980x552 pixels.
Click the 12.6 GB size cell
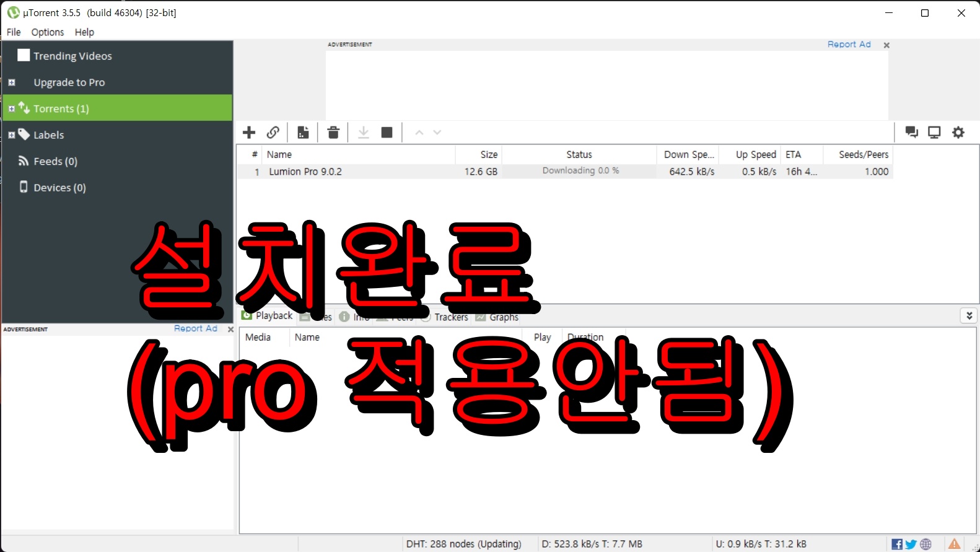481,172
